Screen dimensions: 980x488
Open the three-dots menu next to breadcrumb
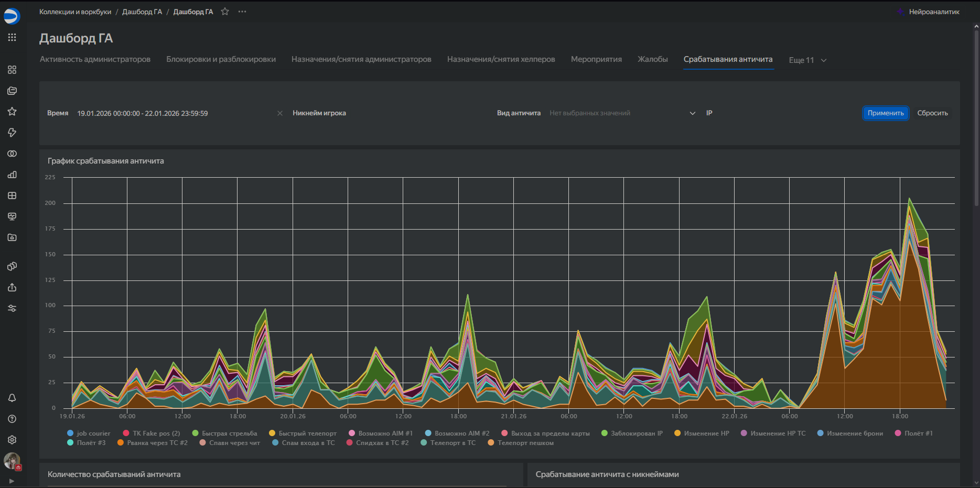[x=242, y=12]
